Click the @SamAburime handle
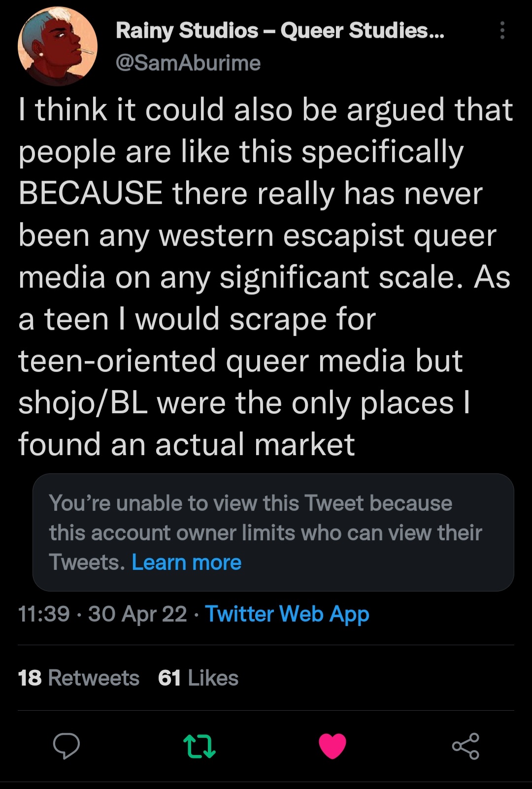The height and width of the screenshot is (789, 532). [188, 63]
